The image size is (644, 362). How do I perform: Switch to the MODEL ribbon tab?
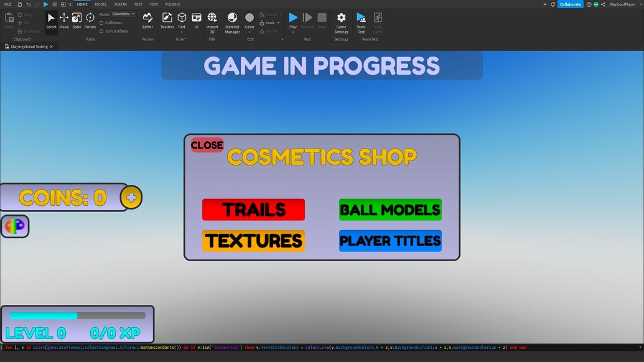[101, 4]
